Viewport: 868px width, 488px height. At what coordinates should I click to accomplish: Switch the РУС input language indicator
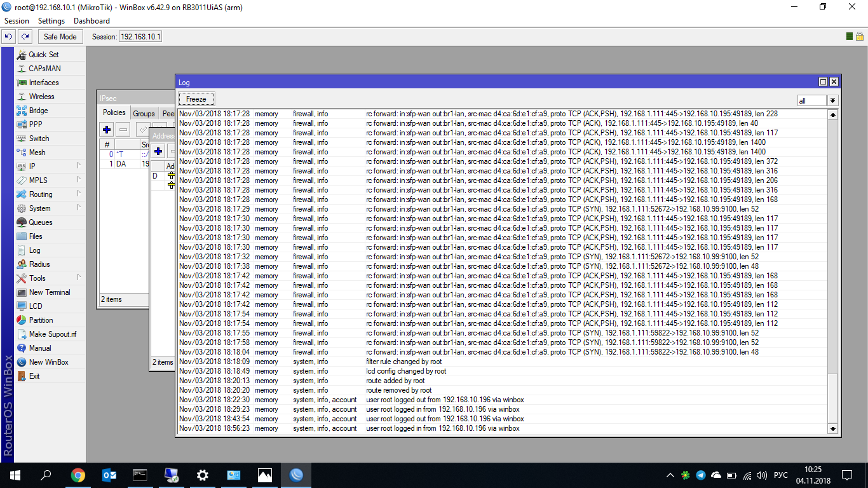781,475
